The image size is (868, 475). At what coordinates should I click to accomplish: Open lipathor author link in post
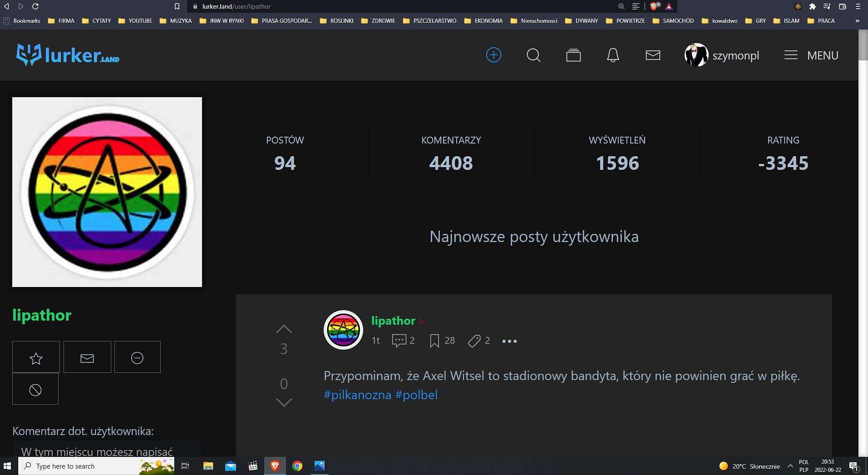tap(393, 321)
